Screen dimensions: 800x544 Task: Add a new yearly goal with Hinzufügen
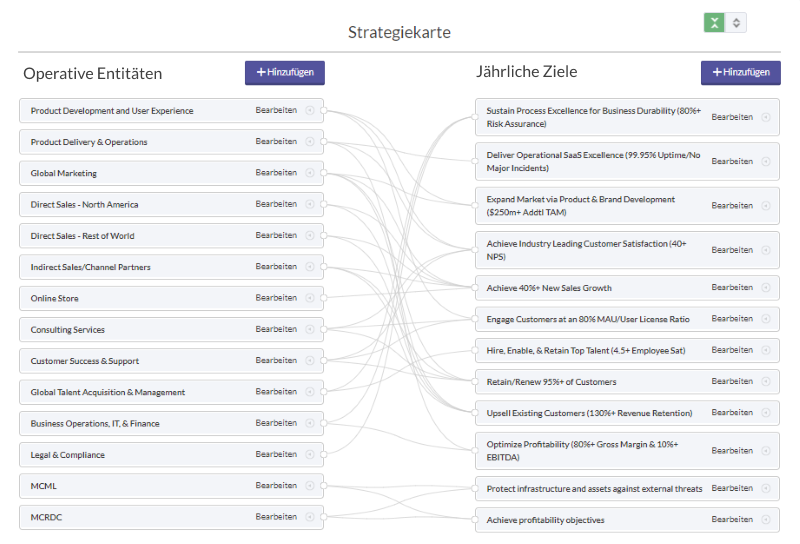740,72
